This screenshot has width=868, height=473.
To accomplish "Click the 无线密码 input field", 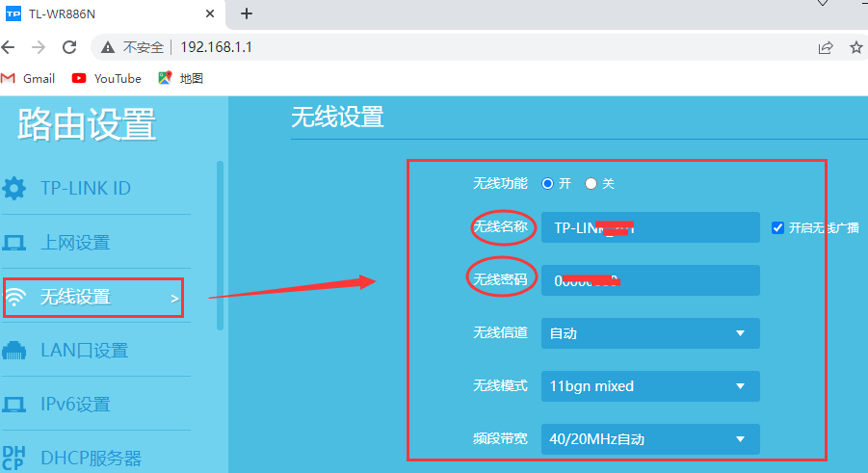I will [650, 280].
